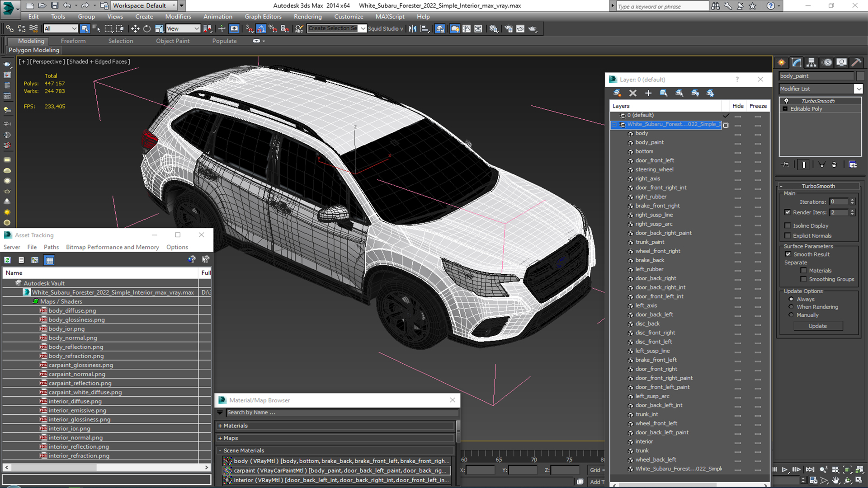Image resolution: width=868 pixels, height=488 pixels.
Task: Toggle the Render Iters checkbox
Action: click(x=788, y=212)
